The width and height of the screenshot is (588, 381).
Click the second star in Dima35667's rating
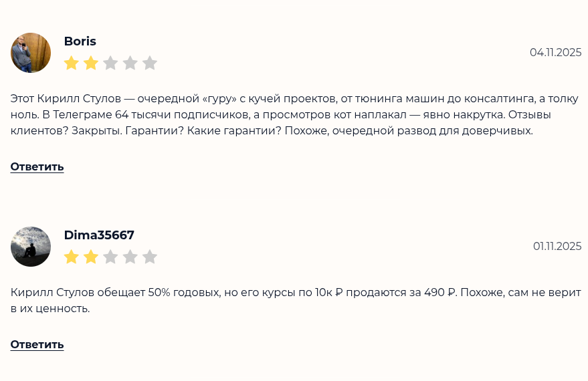click(91, 257)
